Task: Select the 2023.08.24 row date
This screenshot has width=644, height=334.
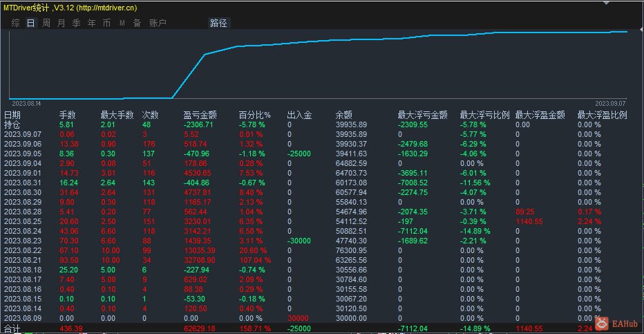Action: [23, 231]
